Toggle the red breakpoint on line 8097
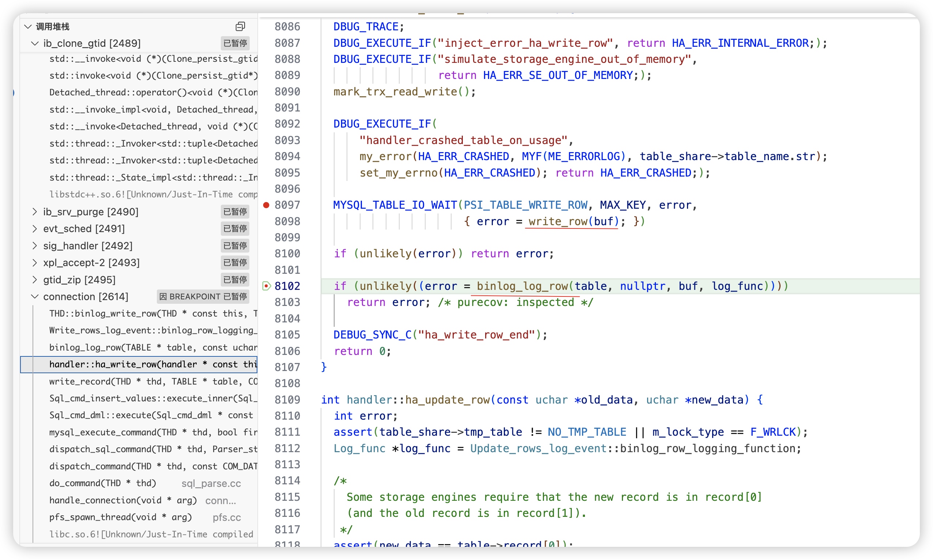This screenshot has width=933, height=560. 266,205
